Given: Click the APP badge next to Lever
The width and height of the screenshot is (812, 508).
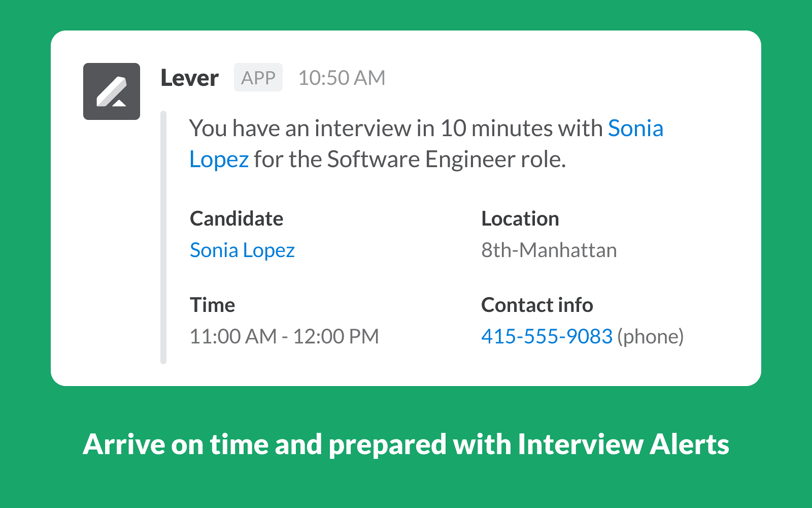Looking at the screenshot, I should click(258, 78).
